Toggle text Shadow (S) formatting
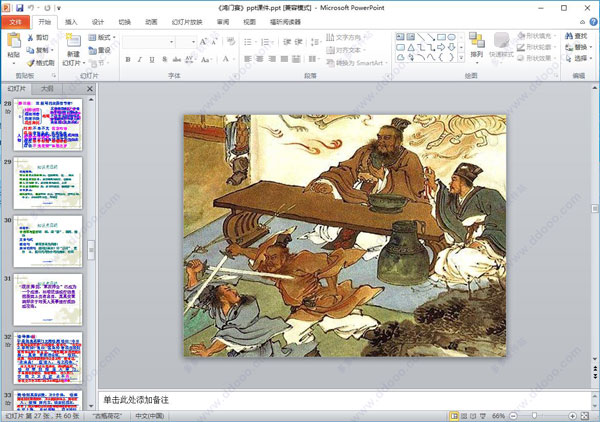This screenshot has height=422, width=600. [x=164, y=59]
